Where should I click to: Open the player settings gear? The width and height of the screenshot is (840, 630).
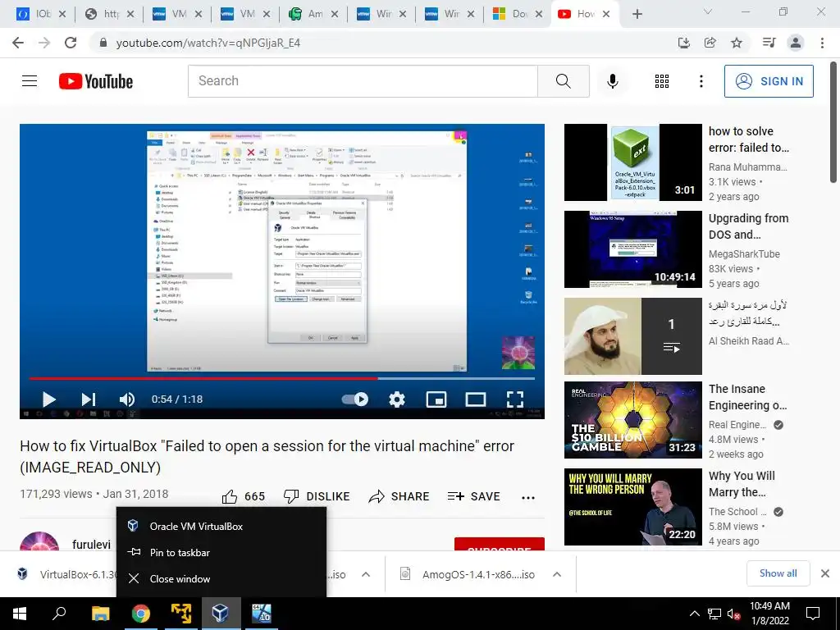coord(396,399)
